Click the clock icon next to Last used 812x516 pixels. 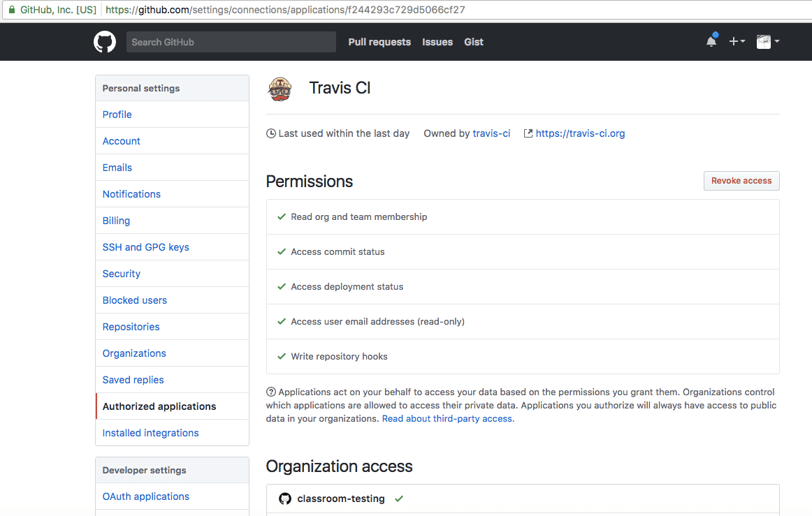tap(271, 133)
